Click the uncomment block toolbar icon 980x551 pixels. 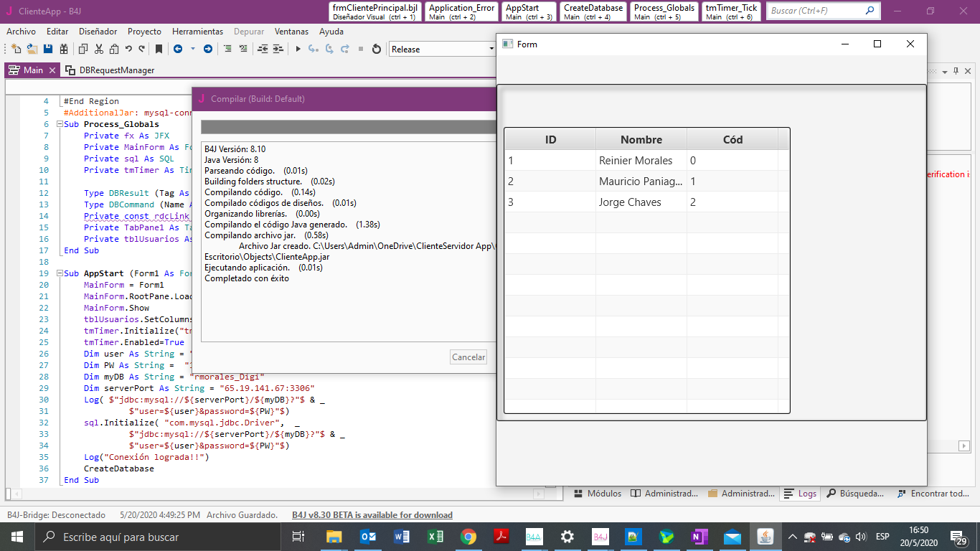coord(243,49)
